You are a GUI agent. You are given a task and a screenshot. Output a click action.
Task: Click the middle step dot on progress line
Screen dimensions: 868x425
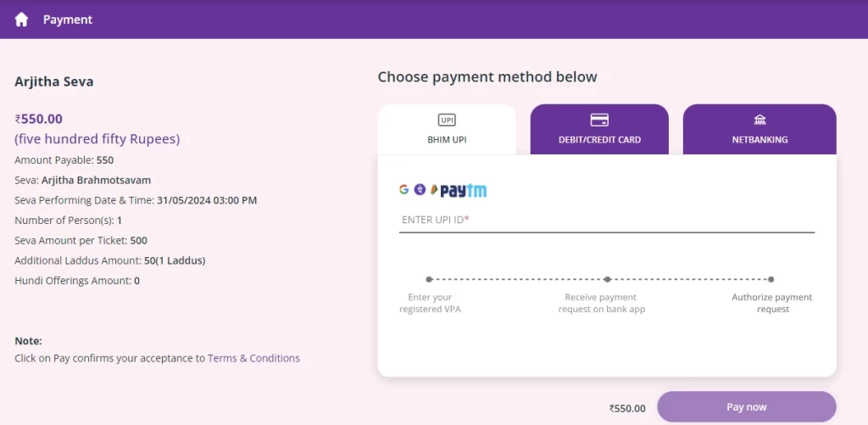tap(607, 279)
